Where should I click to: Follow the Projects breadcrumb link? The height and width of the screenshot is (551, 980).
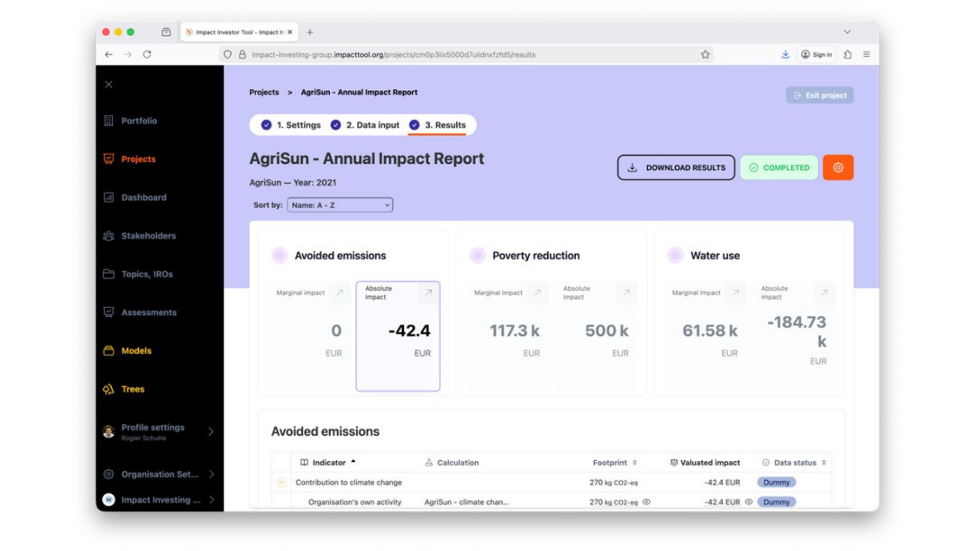pyautogui.click(x=264, y=92)
